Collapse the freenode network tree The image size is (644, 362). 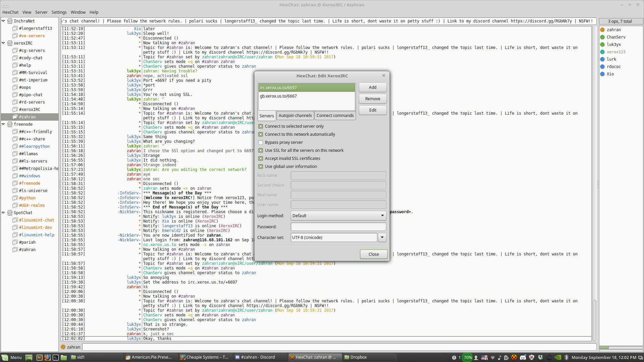click(3, 124)
